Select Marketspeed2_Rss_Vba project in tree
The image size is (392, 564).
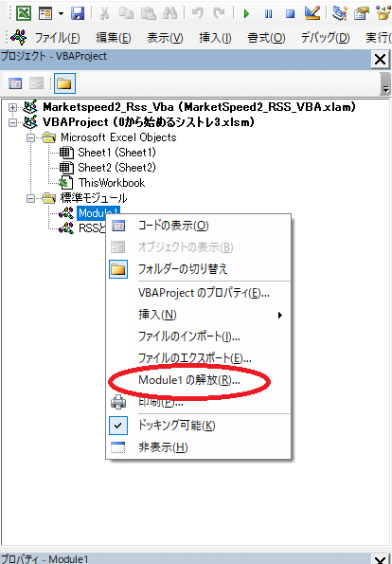pyautogui.click(x=200, y=107)
